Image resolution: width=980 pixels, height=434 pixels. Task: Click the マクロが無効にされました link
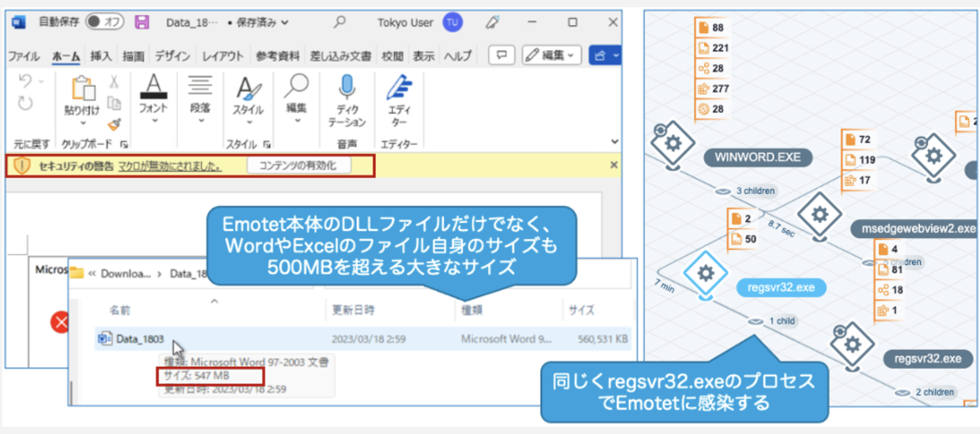170,166
